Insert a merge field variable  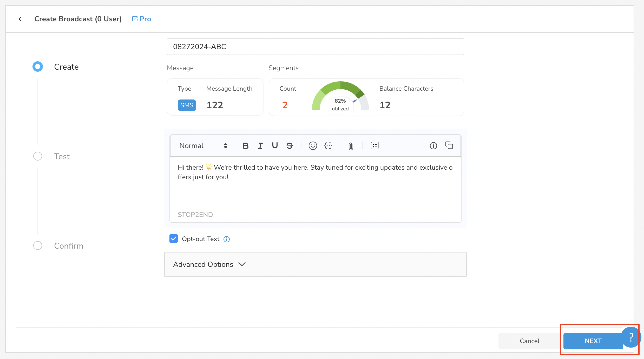pos(328,146)
